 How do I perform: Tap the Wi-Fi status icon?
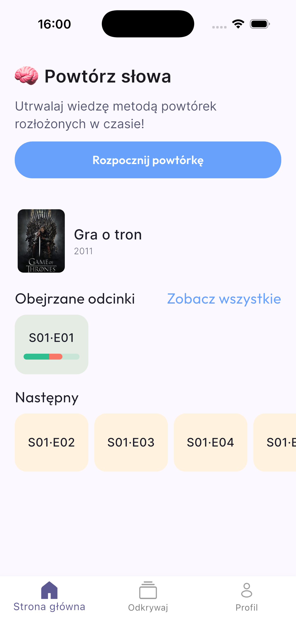(x=238, y=24)
